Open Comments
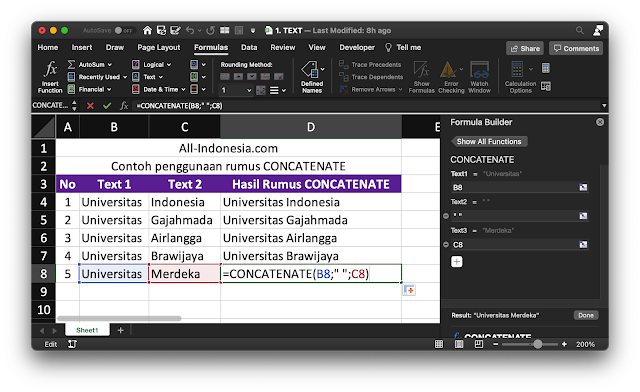This screenshot has width=640, height=392. pos(576,48)
